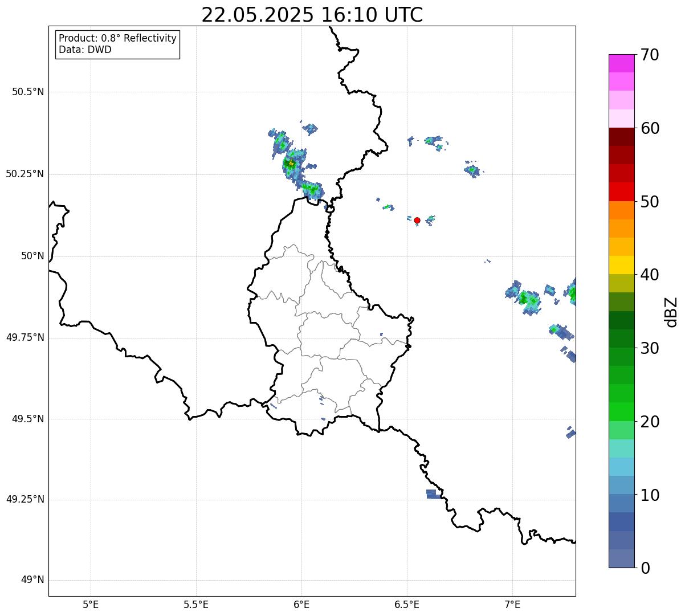Click the 'Data: DWD' label

[x=85, y=50]
